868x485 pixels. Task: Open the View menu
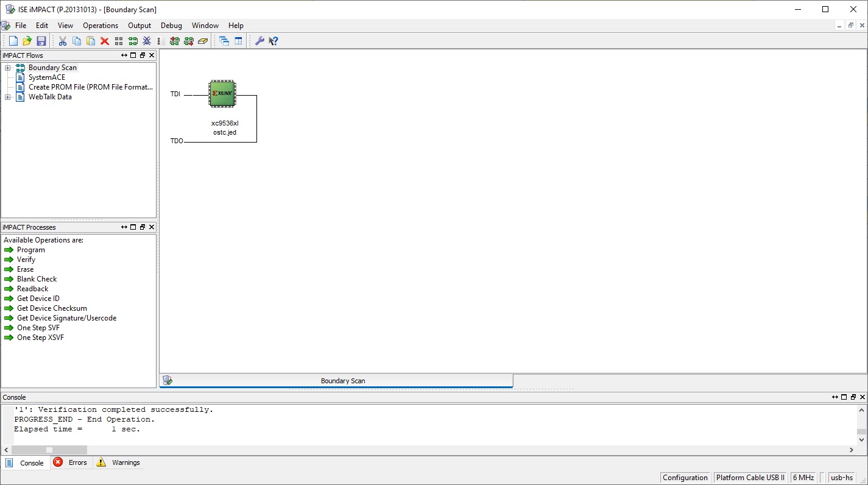[65, 26]
